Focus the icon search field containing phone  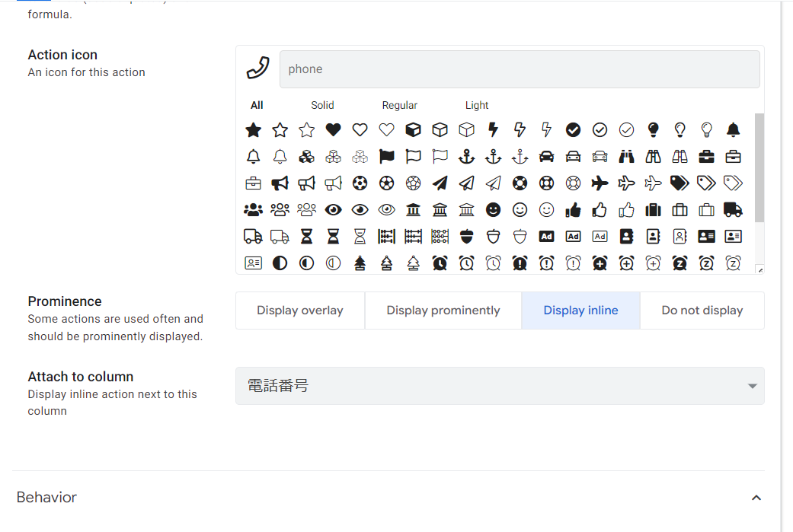pos(520,69)
